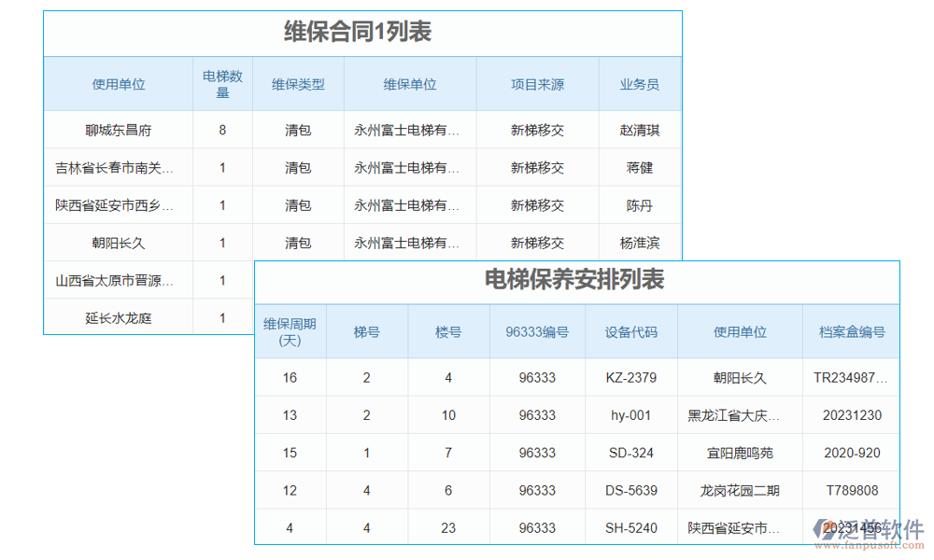Select the 电梯保养安排列表 table title
This screenshot has height=560, width=934.
(x=573, y=280)
